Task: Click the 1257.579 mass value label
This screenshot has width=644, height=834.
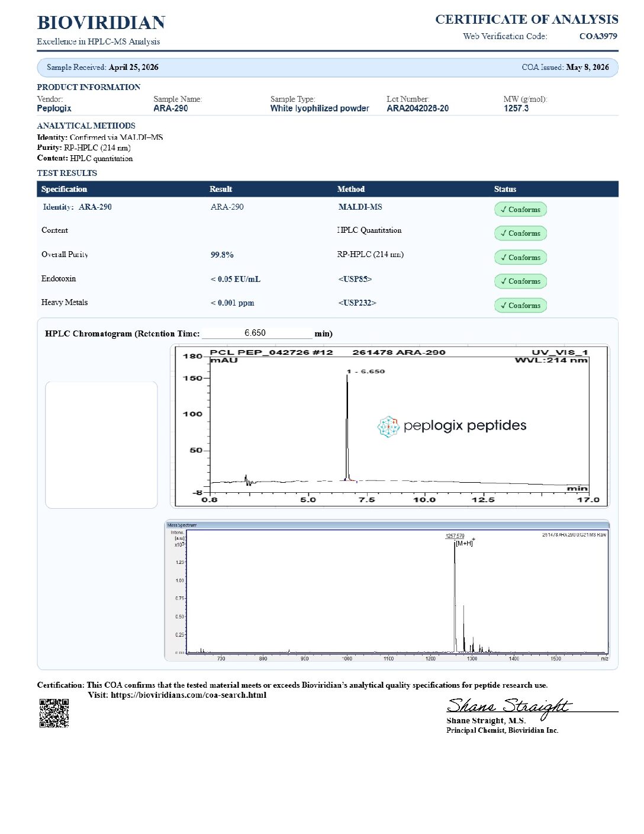Action: (455, 536)
